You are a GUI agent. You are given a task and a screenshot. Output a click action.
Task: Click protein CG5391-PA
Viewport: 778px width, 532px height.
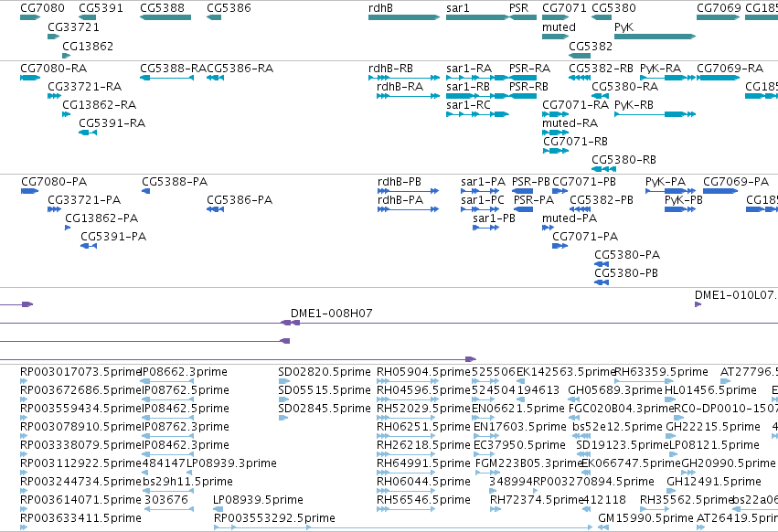tap(113, 237)
